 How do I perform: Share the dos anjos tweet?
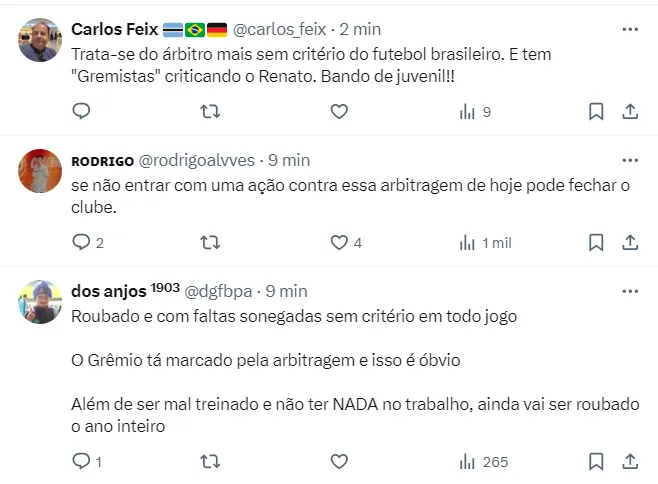(x=630, y=461)
